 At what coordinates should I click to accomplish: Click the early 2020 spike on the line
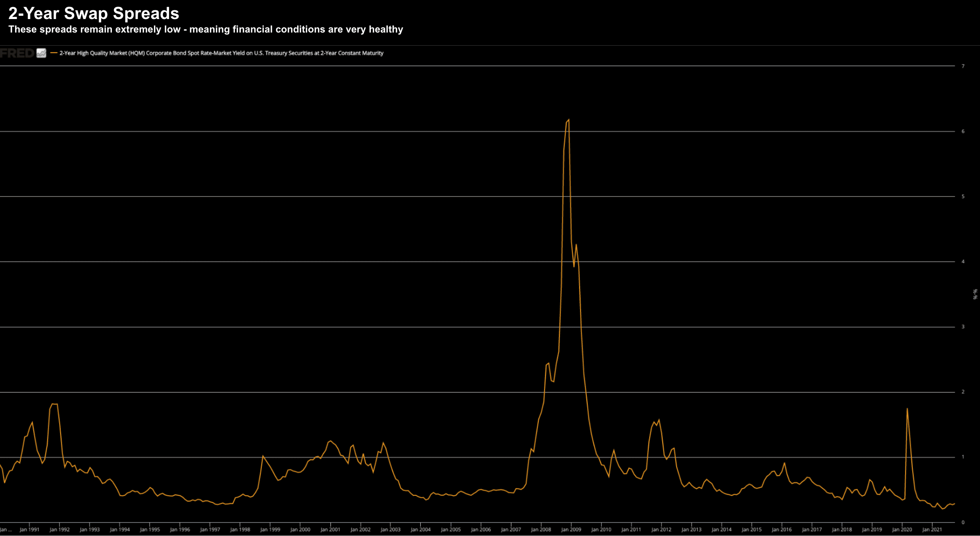click(x=907, y=409)
